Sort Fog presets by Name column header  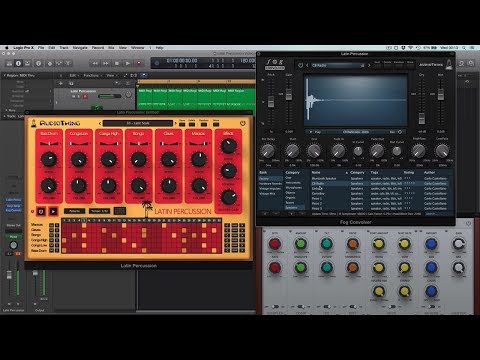pos(316,172)
